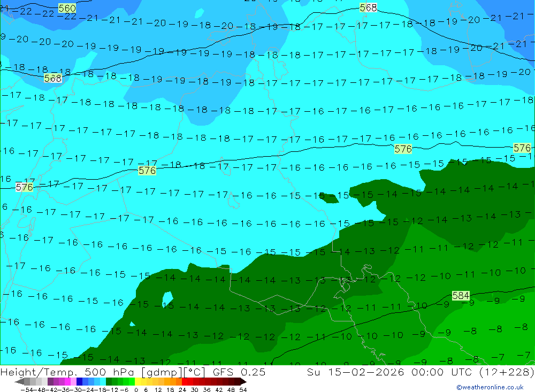Click the '-54' legend scale value
535x392 pixels.
(x=27, y=390)
